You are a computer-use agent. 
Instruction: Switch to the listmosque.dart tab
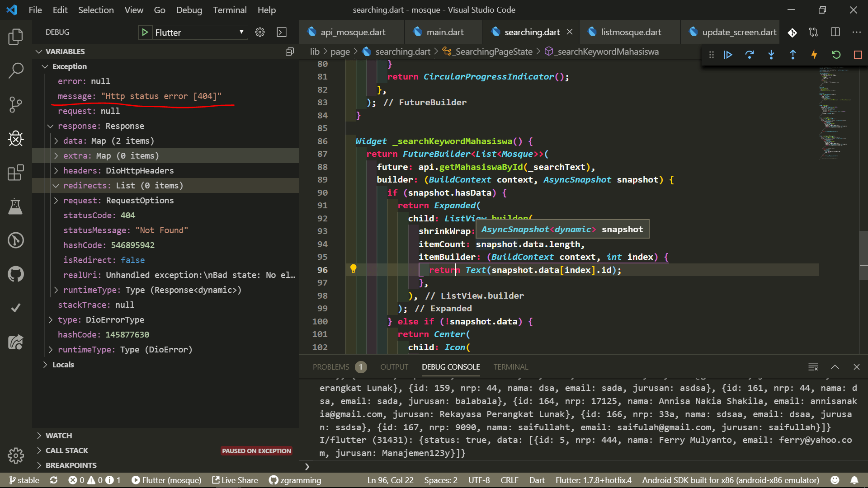click(x=630, y=32)
